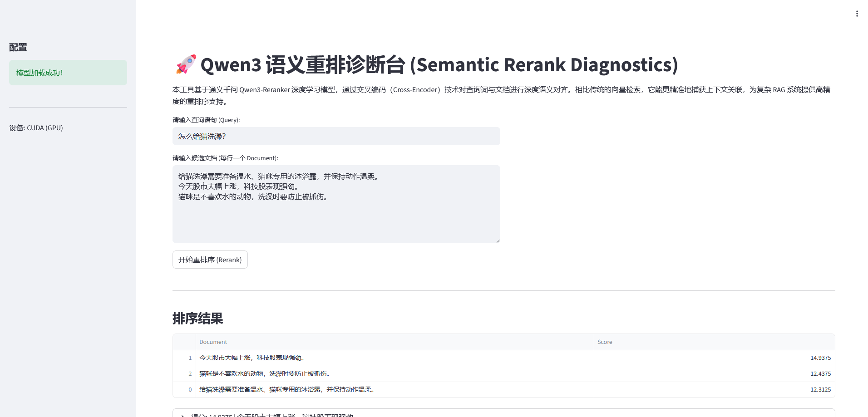The image size is (868, 417).
Task: Click the 请输入查询语句 (Query) label
Action: tap(206, 120)
